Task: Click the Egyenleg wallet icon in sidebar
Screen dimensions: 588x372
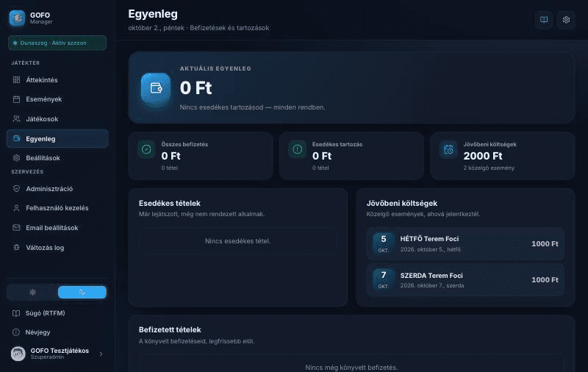Action: (16, 138)
